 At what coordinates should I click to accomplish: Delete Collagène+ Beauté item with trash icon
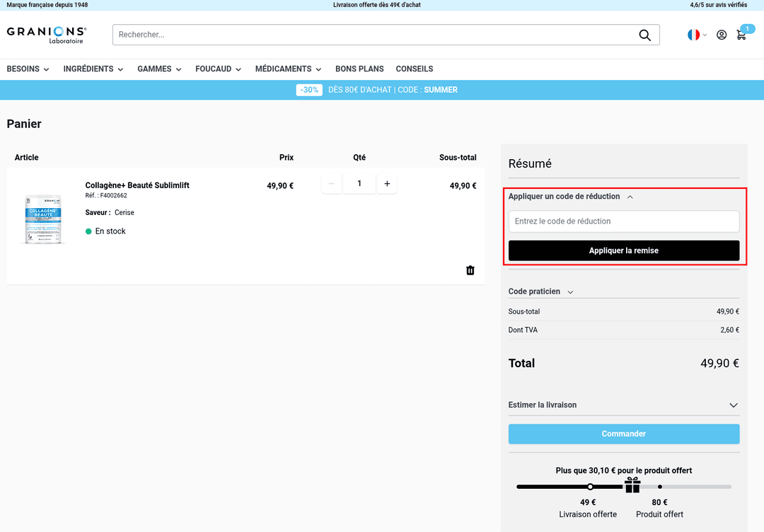(470, 270)
